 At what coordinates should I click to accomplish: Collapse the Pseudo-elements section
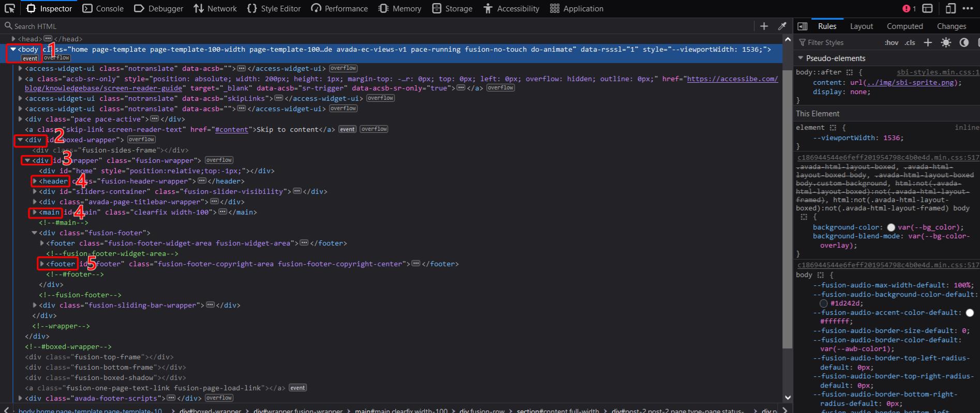pyautogui.click(x=801, y=58)
